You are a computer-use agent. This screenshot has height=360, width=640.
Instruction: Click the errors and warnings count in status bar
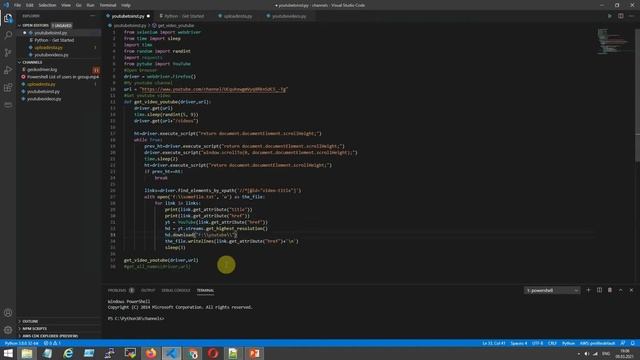[52, 343]
